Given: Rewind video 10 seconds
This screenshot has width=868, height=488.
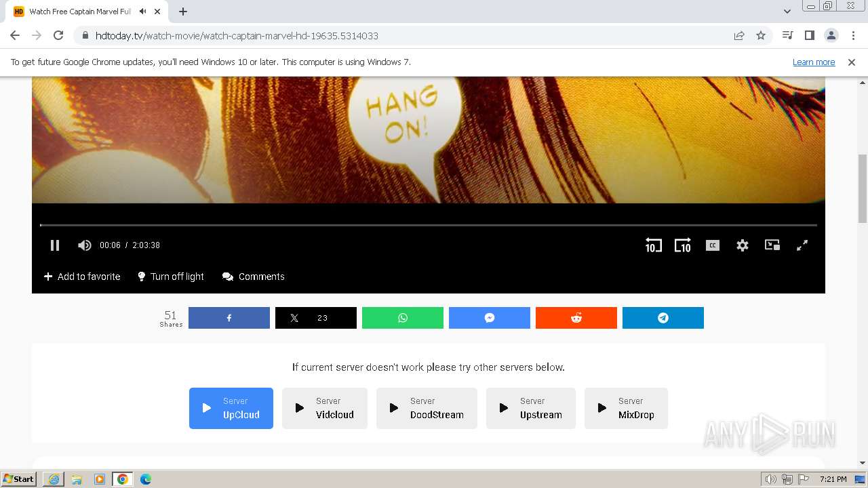Looking at the screenshot, I should [x=653, y=245].
